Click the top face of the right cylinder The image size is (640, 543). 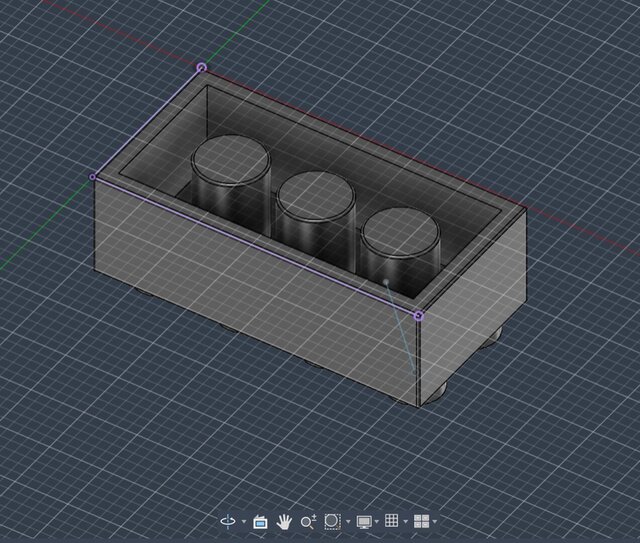click(400, 232)
